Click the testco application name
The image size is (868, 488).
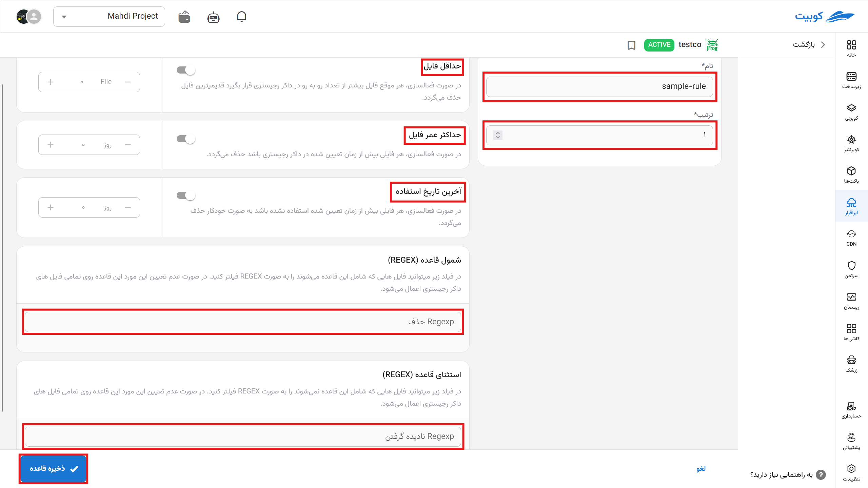pyautogui.click(x=690, y=45)
